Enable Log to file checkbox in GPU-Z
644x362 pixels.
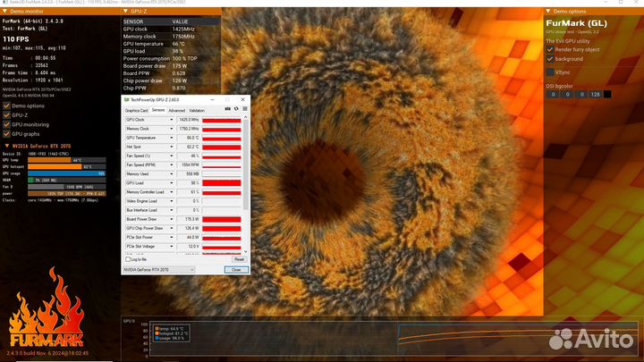[x=128, y=259]
